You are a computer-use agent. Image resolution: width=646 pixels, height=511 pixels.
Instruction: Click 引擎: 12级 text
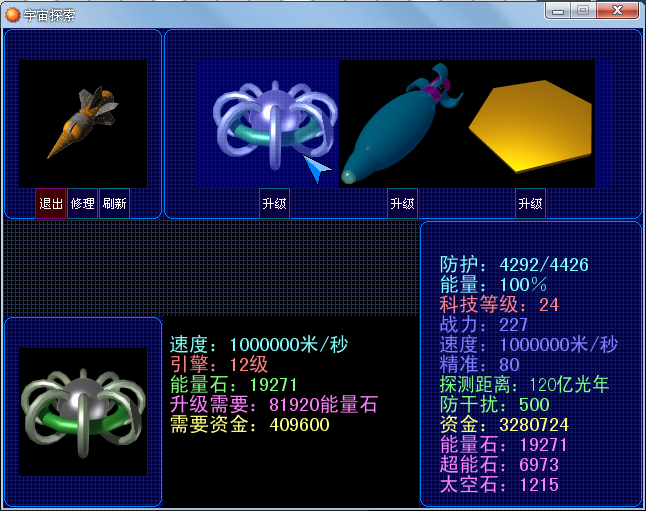tap(219, 364)
